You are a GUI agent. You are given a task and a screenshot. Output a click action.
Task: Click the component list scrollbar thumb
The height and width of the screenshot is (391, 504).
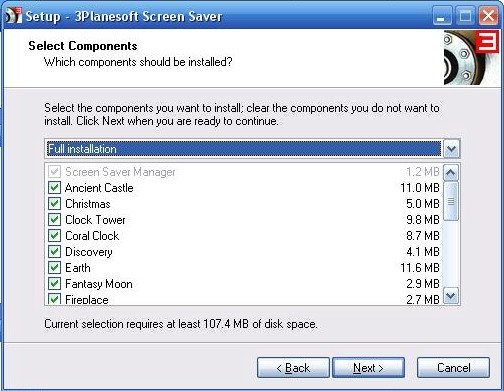pyautogui.click(x=451, y=201)
